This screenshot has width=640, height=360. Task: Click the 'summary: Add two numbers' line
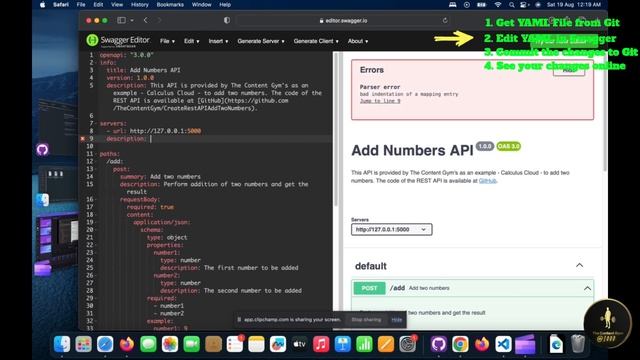coord(160,177)
